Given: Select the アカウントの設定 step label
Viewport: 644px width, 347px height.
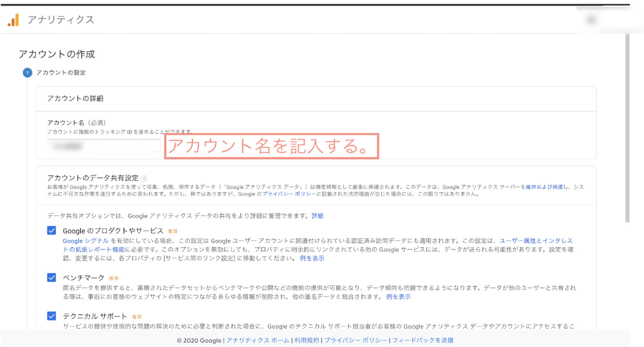Looking at the screenshot, I should [x=61, y=73].
